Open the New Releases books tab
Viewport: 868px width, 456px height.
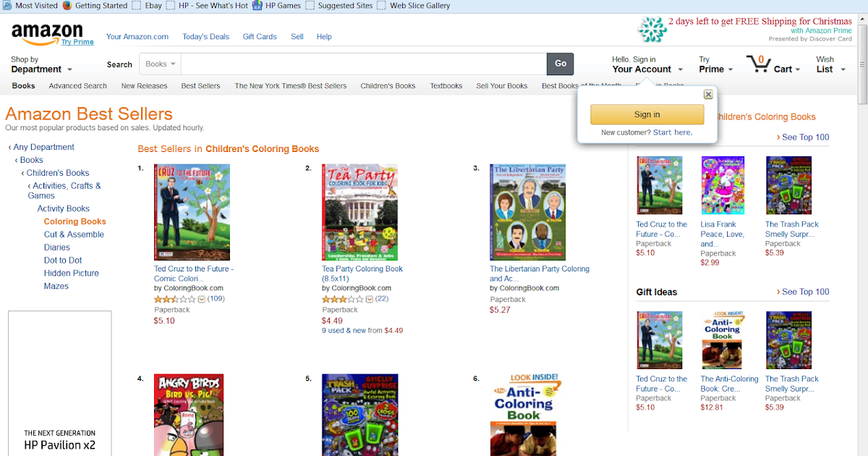(x=144, y=85)
